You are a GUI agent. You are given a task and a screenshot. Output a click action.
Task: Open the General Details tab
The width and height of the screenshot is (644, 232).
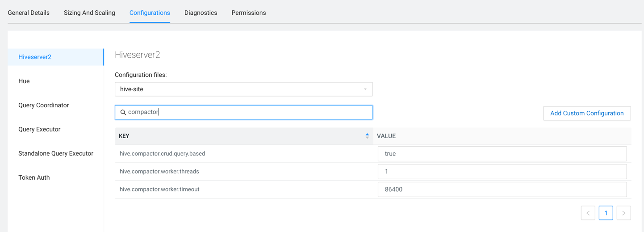pyautogui.click(x=29, y=13)
